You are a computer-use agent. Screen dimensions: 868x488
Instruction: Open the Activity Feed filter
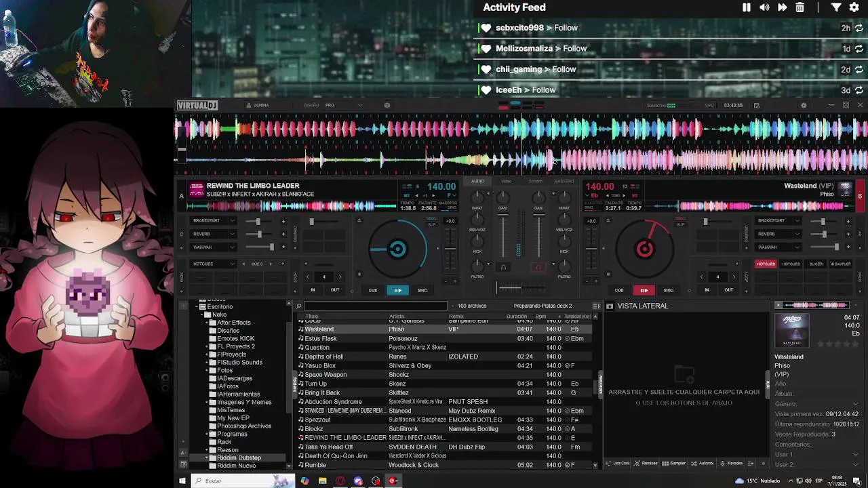click(x=836, y=7)
